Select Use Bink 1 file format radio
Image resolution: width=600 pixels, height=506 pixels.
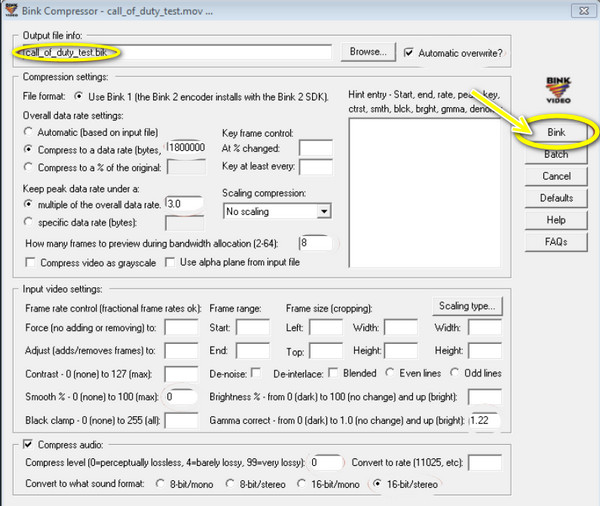pos(78,96)
